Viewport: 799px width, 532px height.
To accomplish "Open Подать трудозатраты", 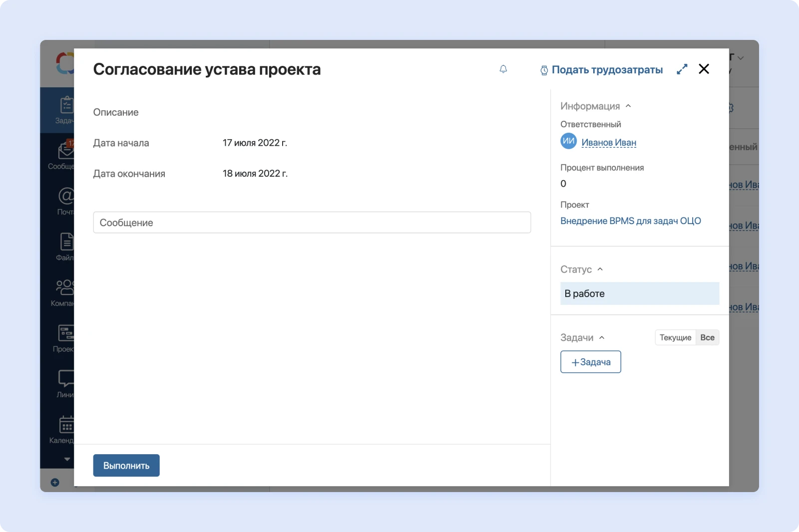I will pyautogui.click(x=607, y=70).
